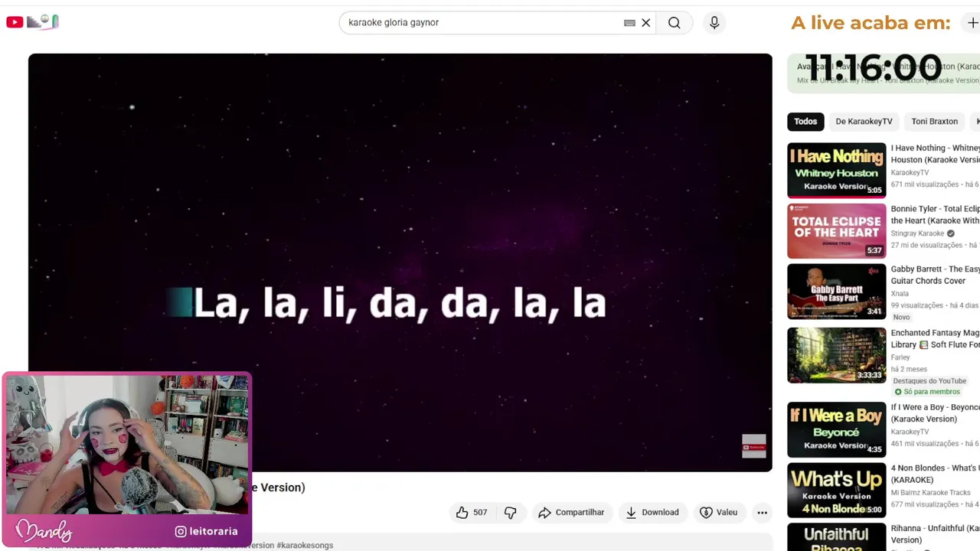The height and width of the screenshot is (551, 980).
Task: Send a Valeu super thanks
Action: click(718, 513)
